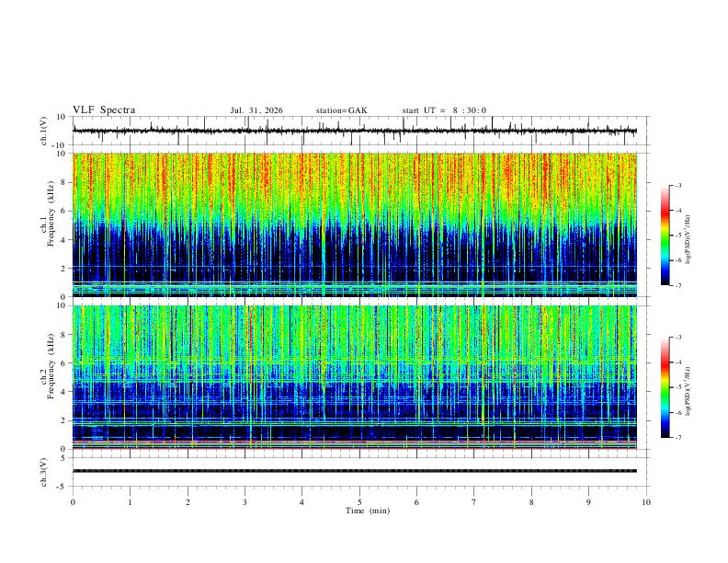Click the ch.3 flat signal trace
Viewport: 728px width, 563px height.
click(355, 471)
